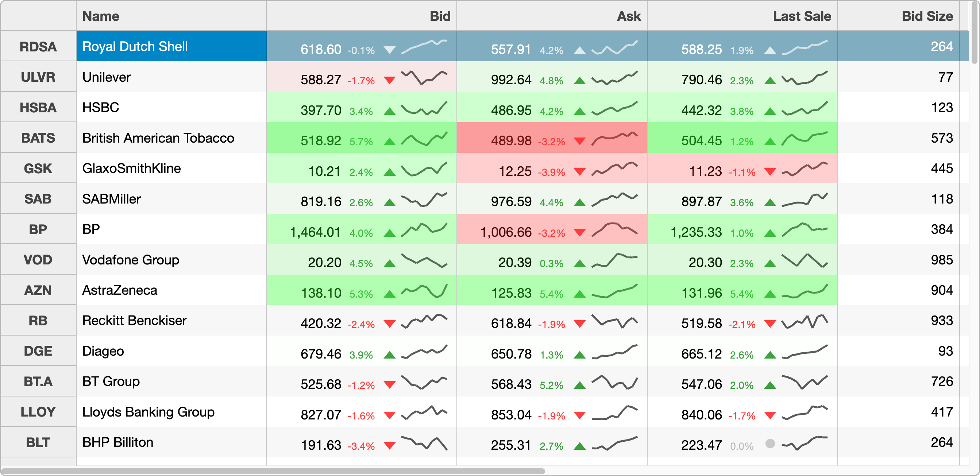Click the bid size value 985
980x476 pixels.
(942, 260)
